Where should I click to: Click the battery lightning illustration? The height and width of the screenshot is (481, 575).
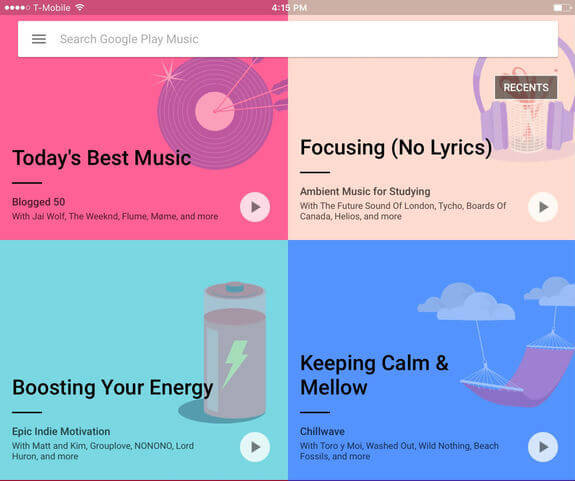click(x=229, y=352)
